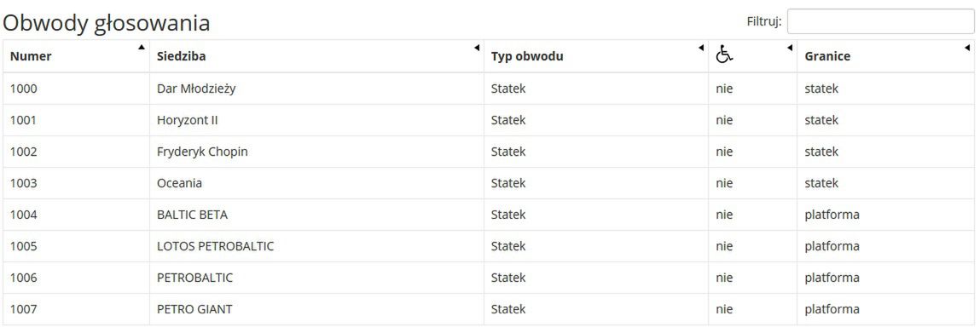Screen dimensions: 980x333
Task: Select the Horyzont II row
Action: coord(489,120)
